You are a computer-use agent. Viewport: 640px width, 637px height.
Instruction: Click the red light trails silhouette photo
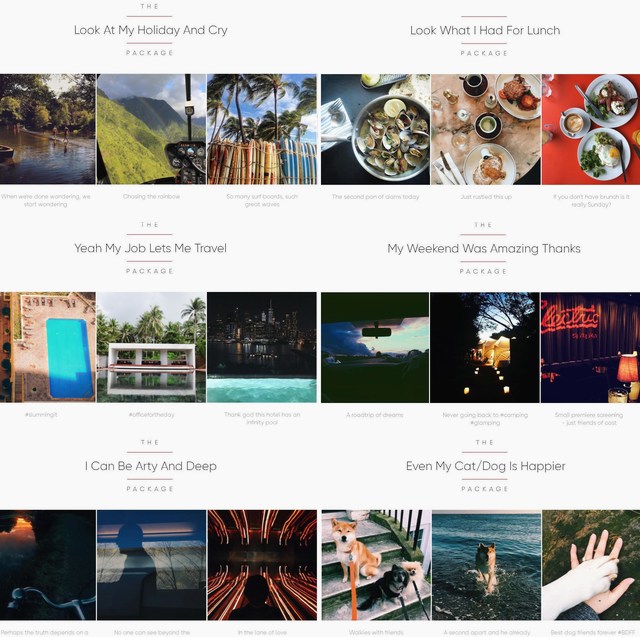tap(262, 565)
